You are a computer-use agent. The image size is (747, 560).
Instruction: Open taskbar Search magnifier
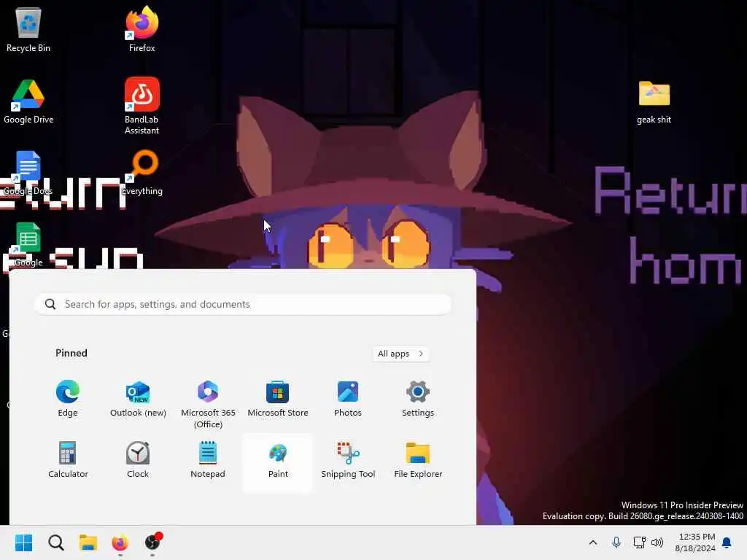55,542
